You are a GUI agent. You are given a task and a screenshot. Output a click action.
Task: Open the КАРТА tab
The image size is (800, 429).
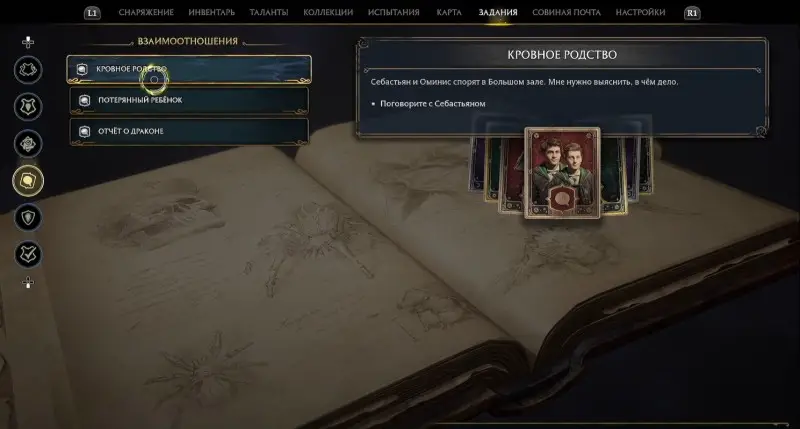point(449,12)
